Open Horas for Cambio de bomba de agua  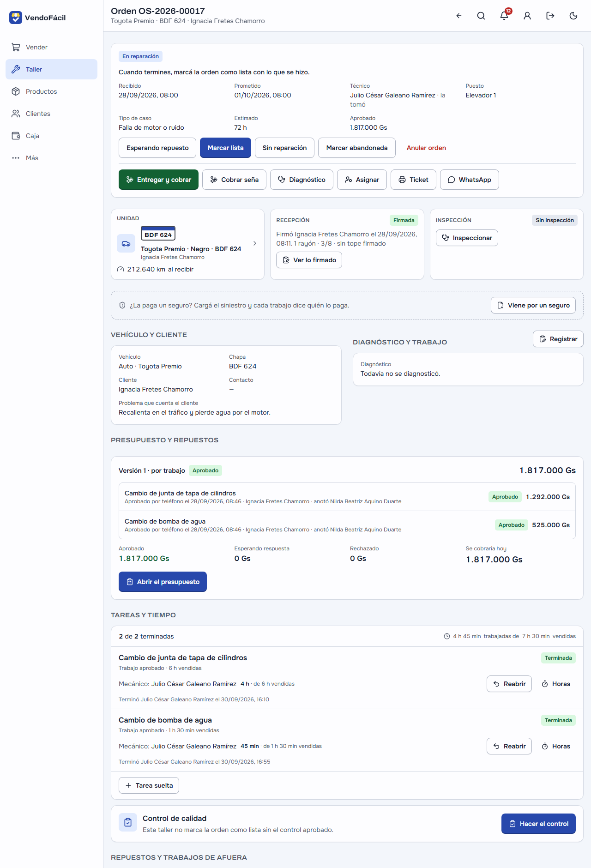click(x=556, y=746)
